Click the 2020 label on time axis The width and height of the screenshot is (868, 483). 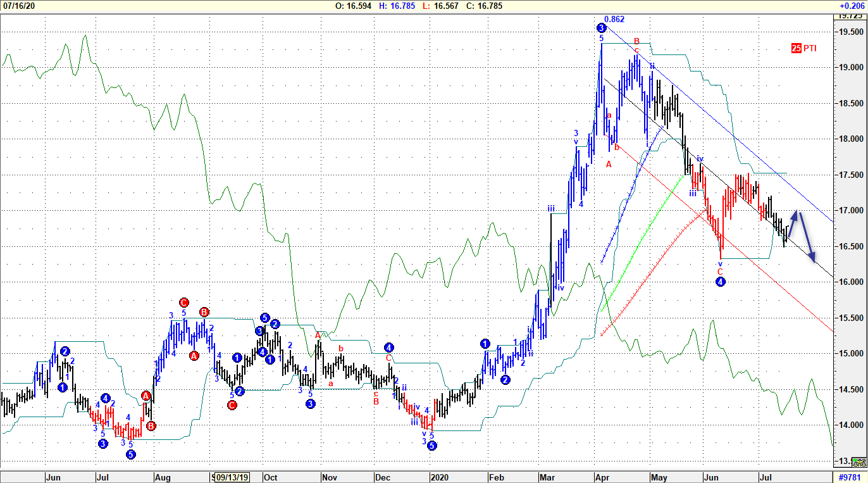tap(439, 477)
